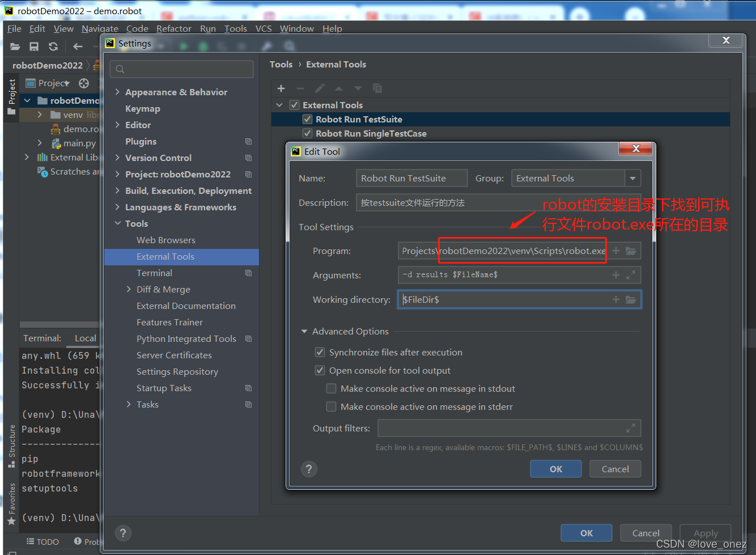Uncheck Open console for tool output
The image size is (756, 555).
pyautogui.click(x=320, y=370)
